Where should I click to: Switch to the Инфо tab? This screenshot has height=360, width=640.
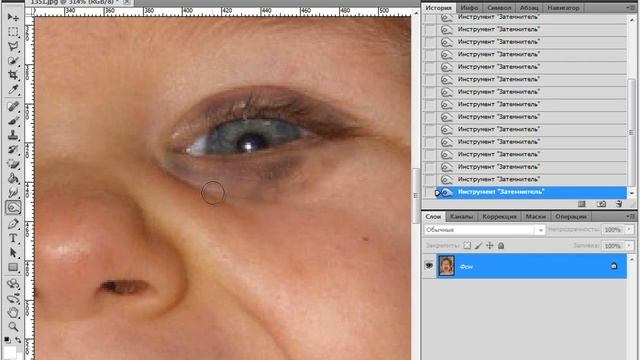point(469,8)
